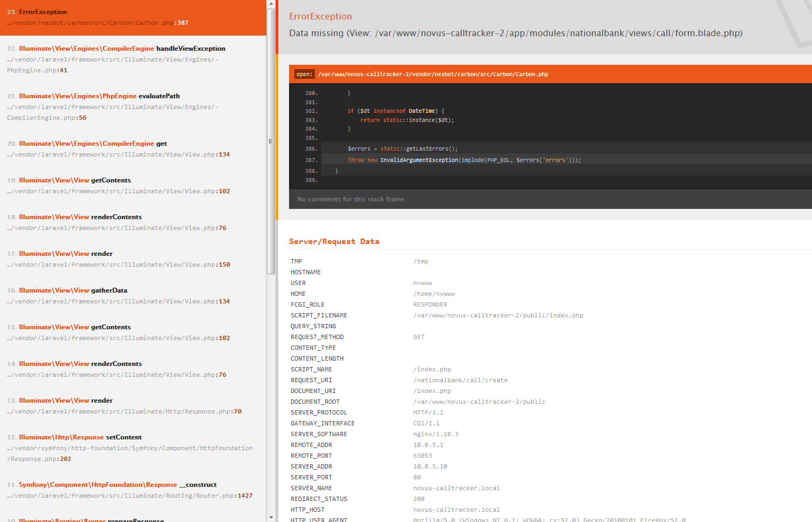This screenshot has width=812, height=522.
Task: Click the REQUEST_METHOD value 'GET'
Action: (419, 337)
